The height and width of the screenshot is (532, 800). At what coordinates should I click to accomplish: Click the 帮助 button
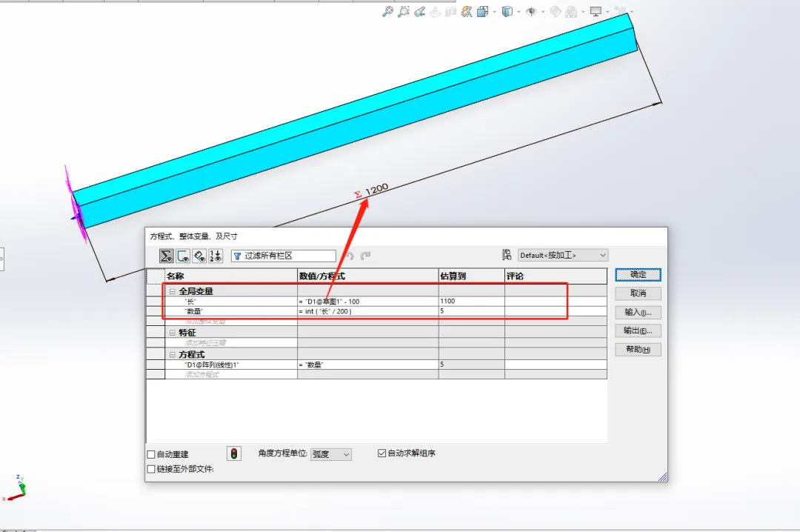coord(637,349)
